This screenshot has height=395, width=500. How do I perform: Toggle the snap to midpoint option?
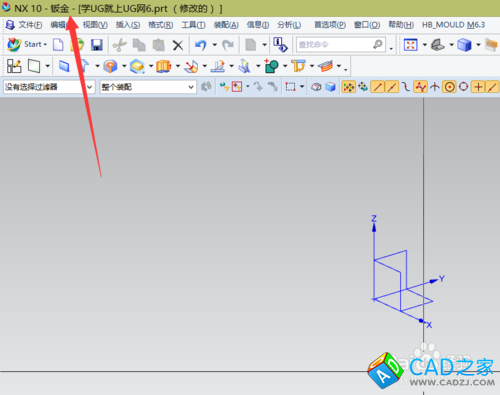pyautogui.click(x=392, y=87)
